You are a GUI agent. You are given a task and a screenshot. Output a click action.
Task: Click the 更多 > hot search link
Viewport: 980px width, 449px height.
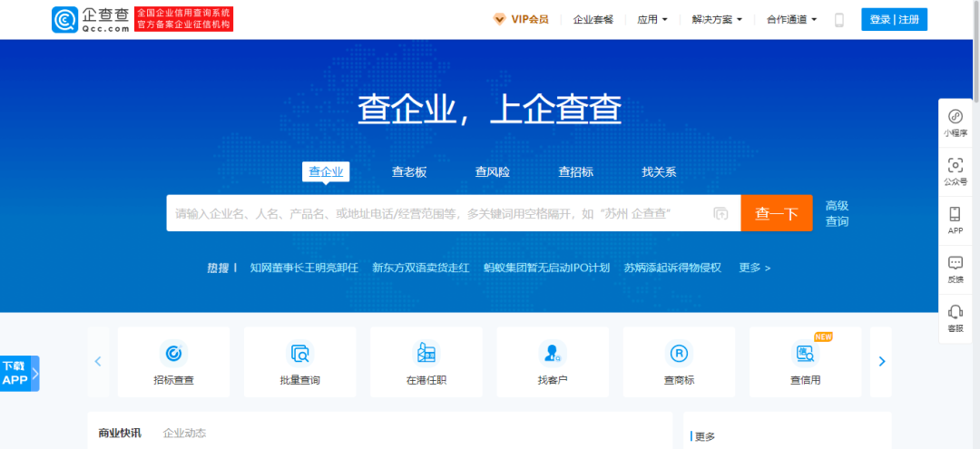(x=754, y=268)
